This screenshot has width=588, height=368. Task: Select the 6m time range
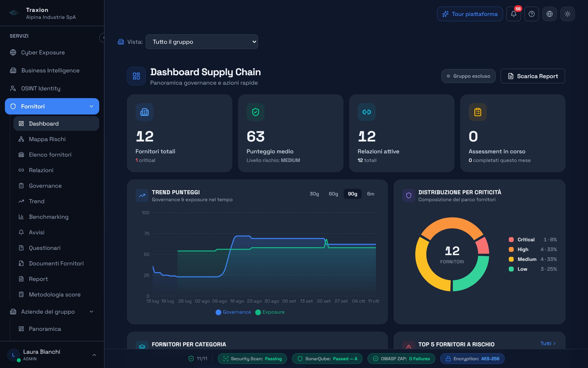pos(371,194)
